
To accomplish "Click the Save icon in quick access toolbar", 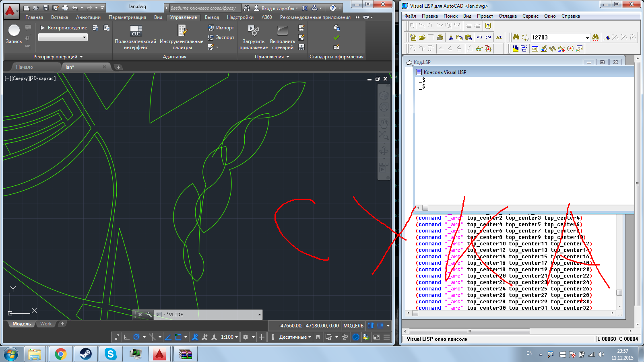I will [45, 8].
